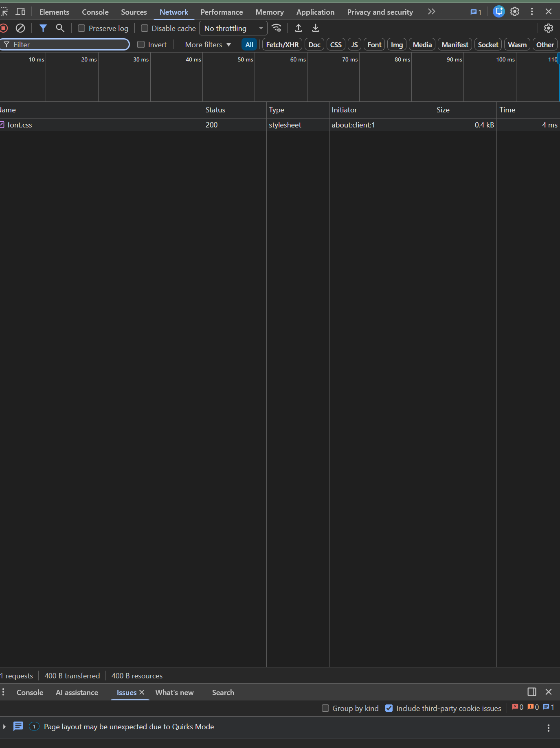Open network settings gear icon
This screenshot has height=748, width=560.
pyautogui.click(x=548, y=28)
